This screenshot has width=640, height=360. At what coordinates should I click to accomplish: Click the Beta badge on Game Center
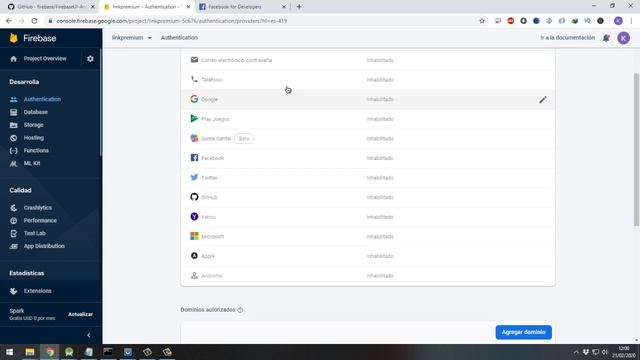point(244,138)
